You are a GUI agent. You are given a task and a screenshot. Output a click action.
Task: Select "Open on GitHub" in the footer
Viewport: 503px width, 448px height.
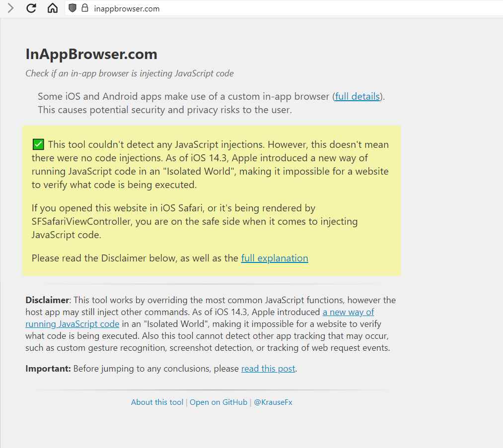click(x=218, y=402)
